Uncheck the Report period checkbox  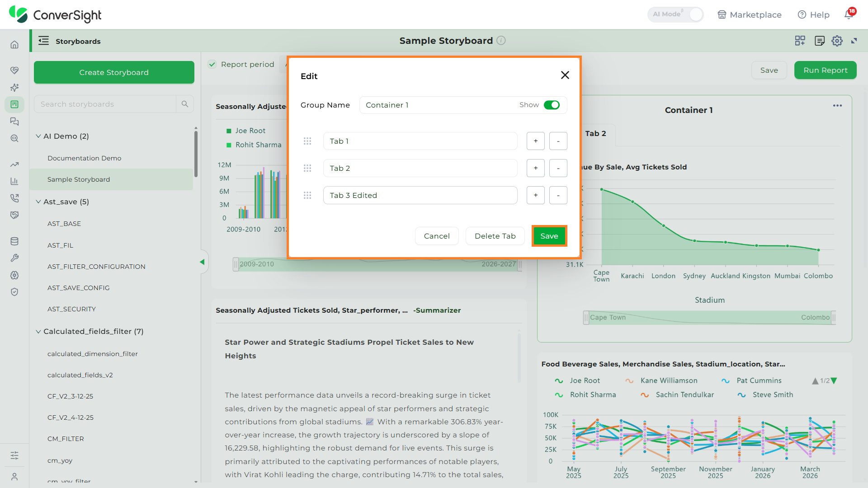(212, 64)
